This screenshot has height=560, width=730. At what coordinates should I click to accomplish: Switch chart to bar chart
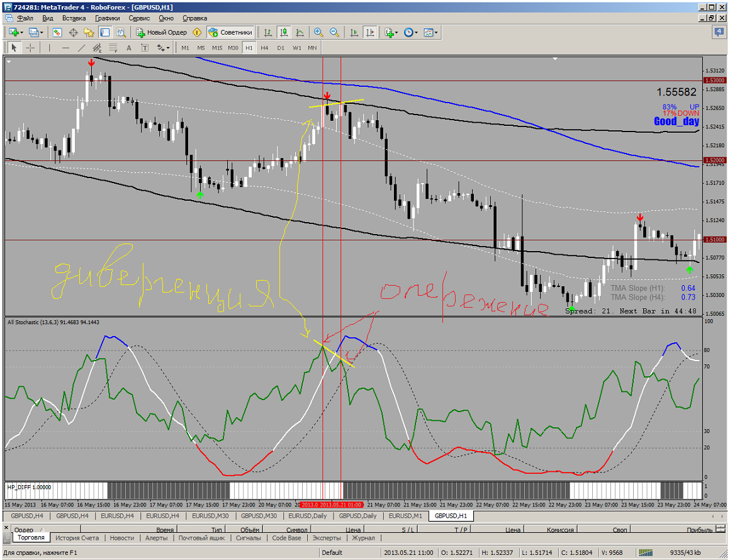[268, 32]
